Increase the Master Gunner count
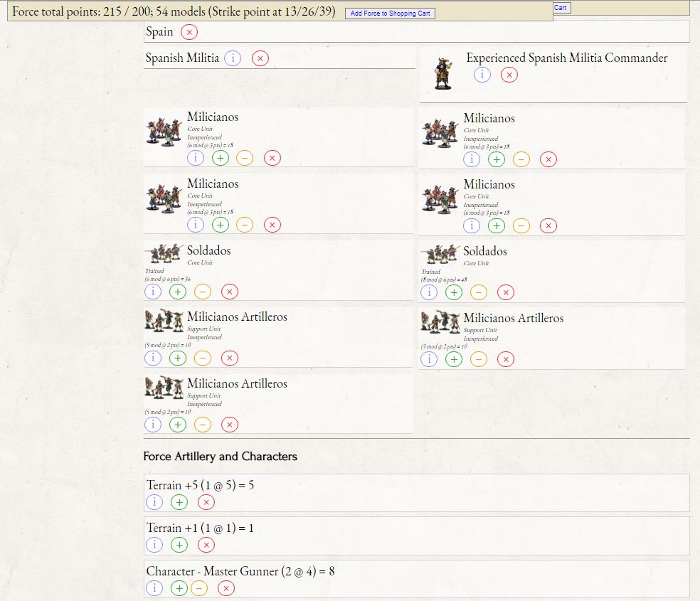 (x=179, y=588)
